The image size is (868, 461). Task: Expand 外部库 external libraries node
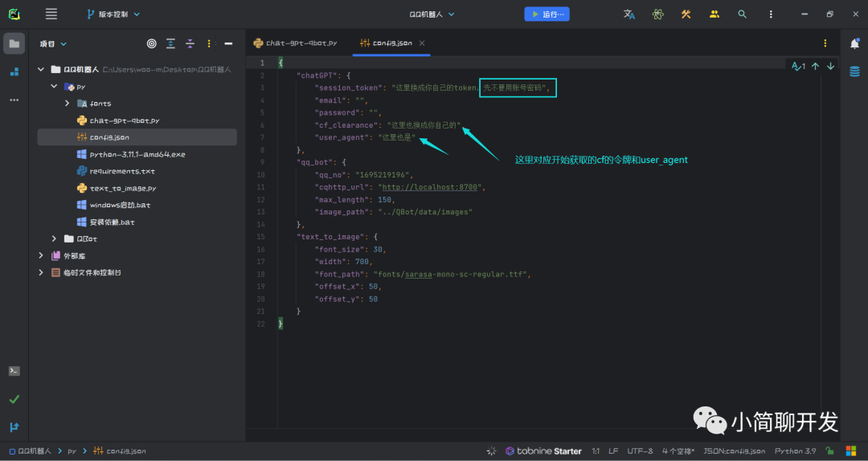(40, 255)
